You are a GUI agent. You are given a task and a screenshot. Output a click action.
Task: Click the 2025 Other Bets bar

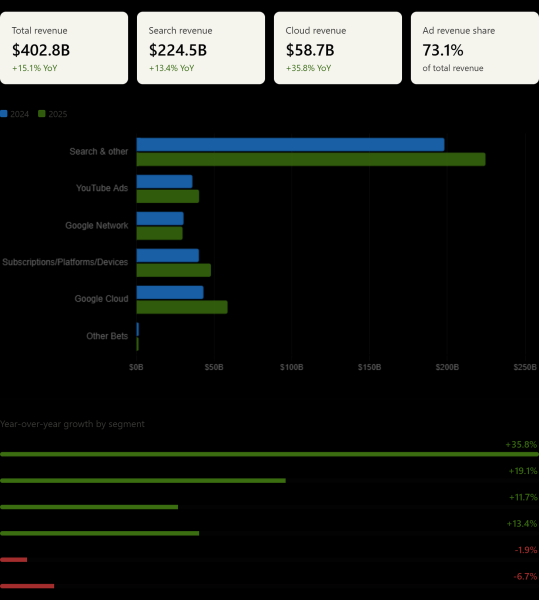point(138,344)
